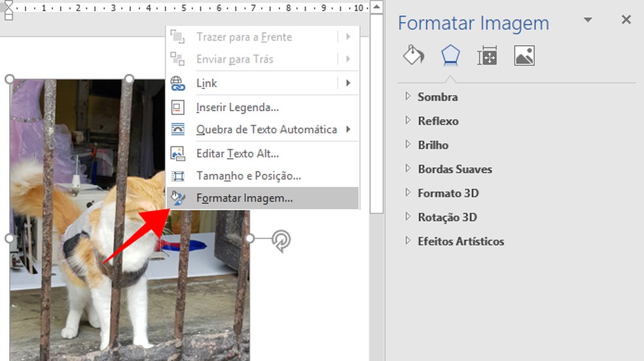Open the Formatar Imagem pane options dropdown

[x=588, y=20]
